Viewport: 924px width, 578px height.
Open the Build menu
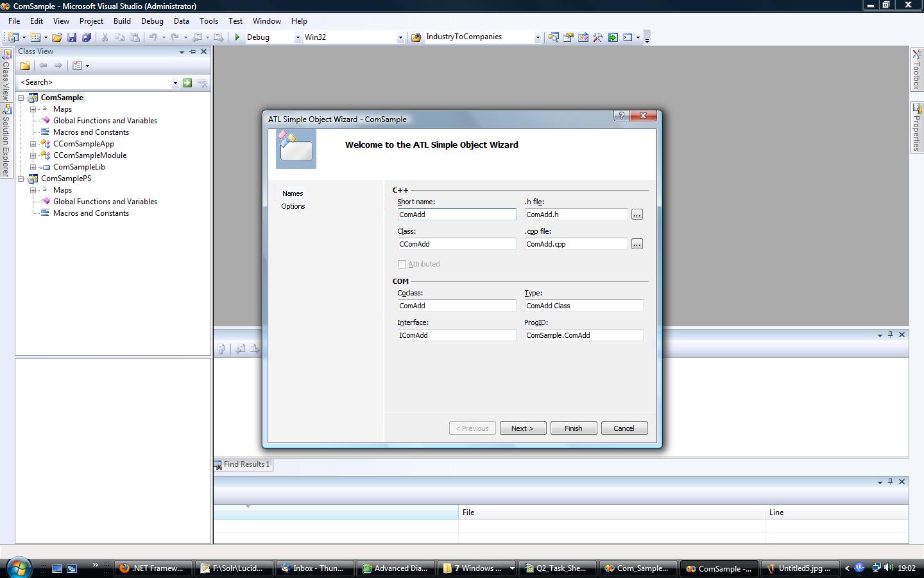[x=121, y=21]
